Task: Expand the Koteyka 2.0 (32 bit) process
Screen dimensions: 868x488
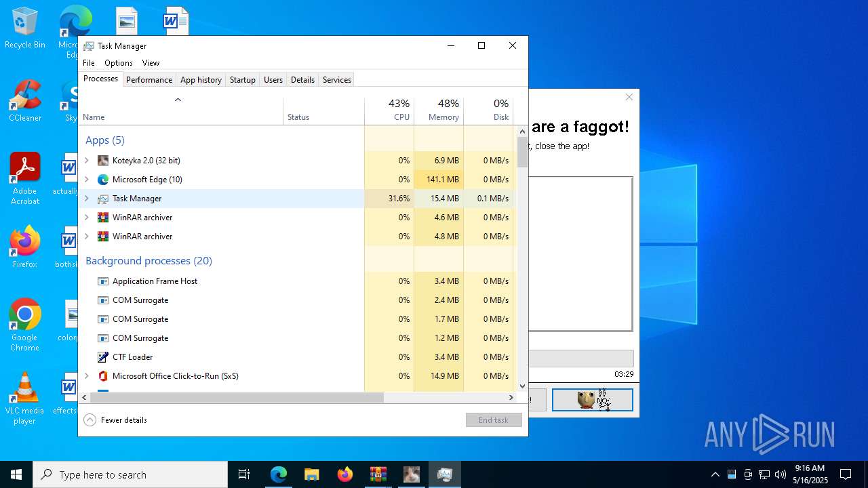Action: coord(86,161)
